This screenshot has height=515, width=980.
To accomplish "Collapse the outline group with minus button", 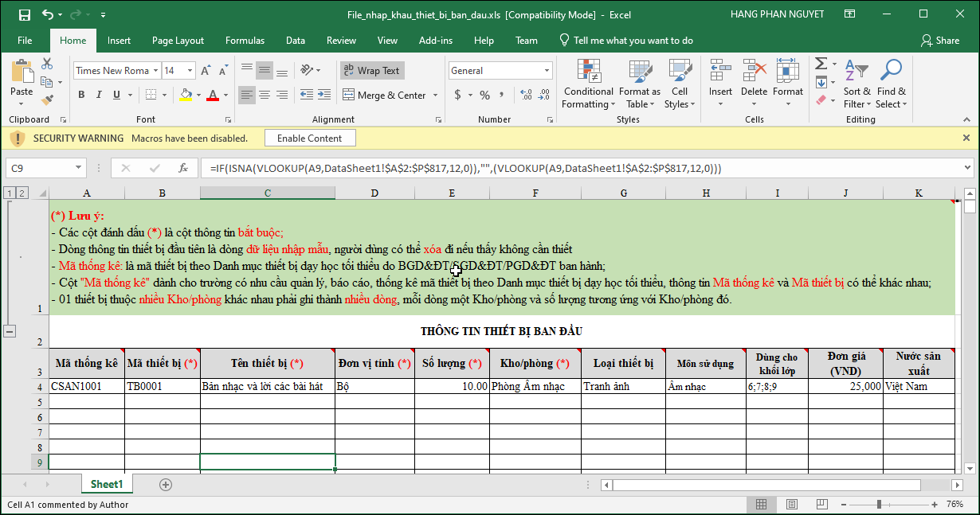I will pyautogui.click(x=10, y=331).
